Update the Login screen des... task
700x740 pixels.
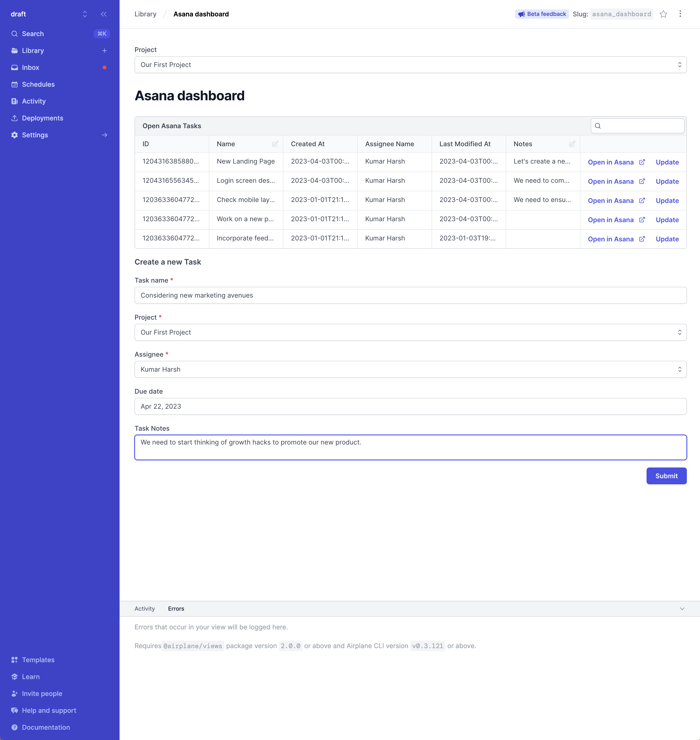click(x=667, y=182)
